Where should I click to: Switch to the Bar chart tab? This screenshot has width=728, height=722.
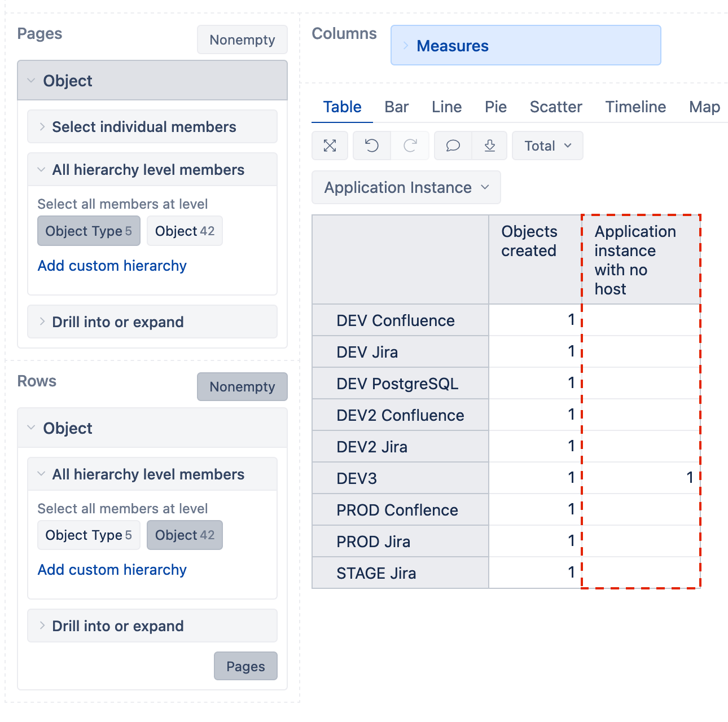[396, 107]
